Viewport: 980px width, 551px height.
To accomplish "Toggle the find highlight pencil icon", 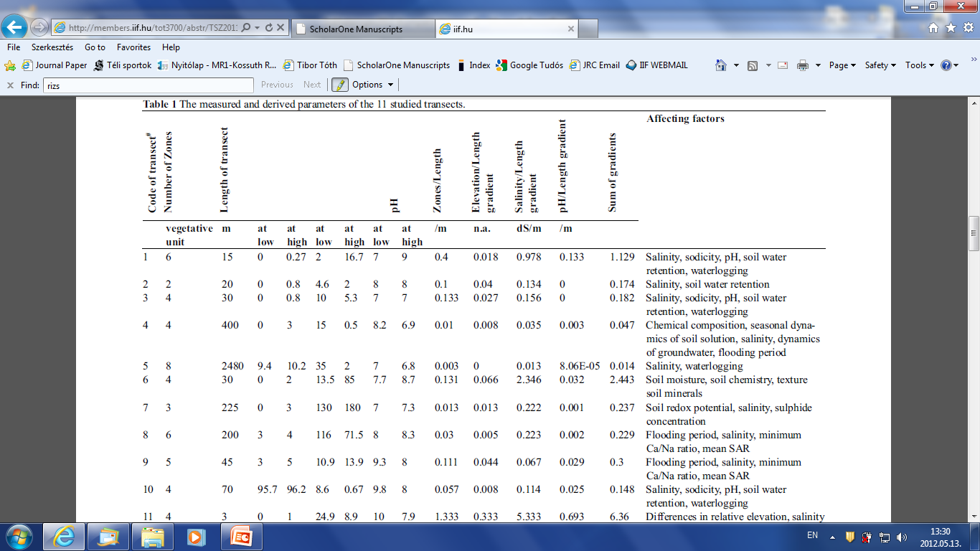I will click(339, 85).
